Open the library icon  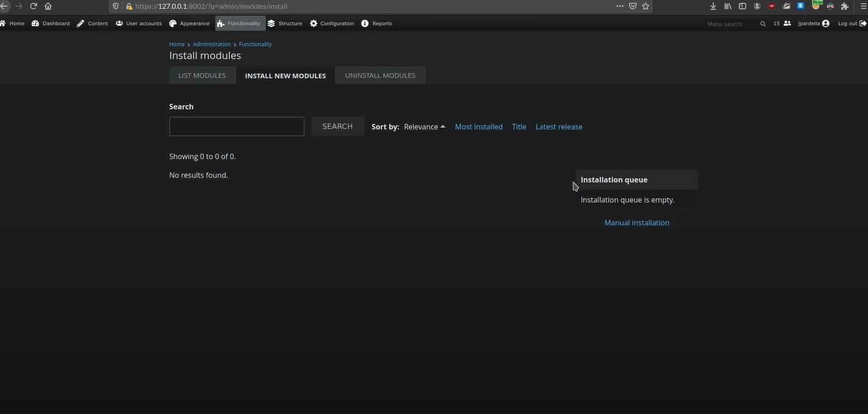tap(727, 6)
